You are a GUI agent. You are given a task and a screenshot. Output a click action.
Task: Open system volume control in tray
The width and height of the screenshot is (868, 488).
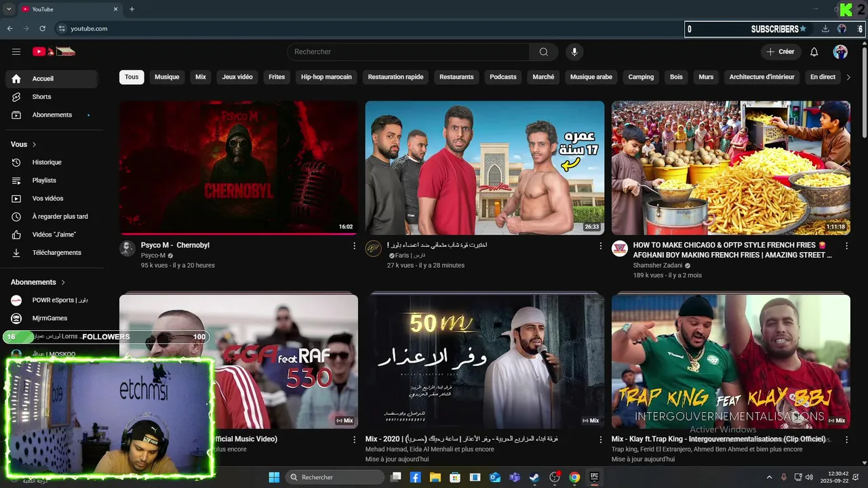(809, 477)
